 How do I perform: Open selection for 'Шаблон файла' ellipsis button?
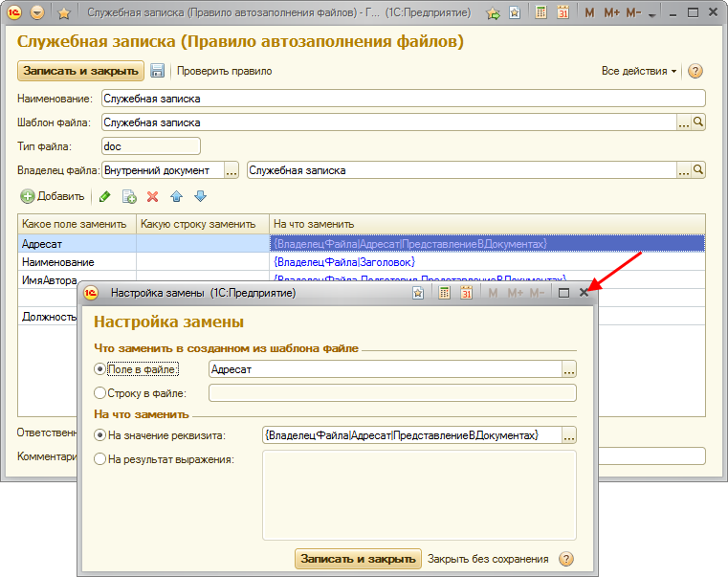(x=683, y=122)
